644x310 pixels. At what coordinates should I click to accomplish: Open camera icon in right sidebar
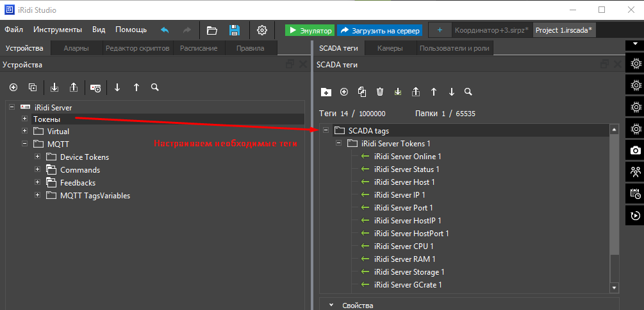click(635, 150)
